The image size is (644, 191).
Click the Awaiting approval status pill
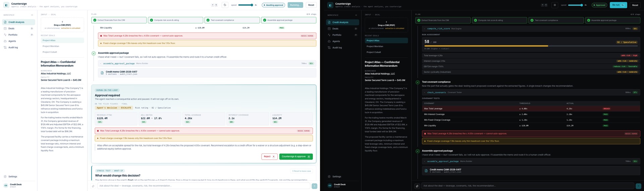[x=273, y=5]
